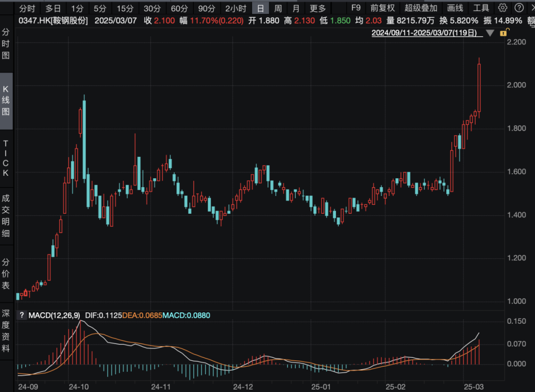Screen dimensions: 535x392
Task: Show the 深度资料 sidebar panel
Action: [x=6, y=331]
